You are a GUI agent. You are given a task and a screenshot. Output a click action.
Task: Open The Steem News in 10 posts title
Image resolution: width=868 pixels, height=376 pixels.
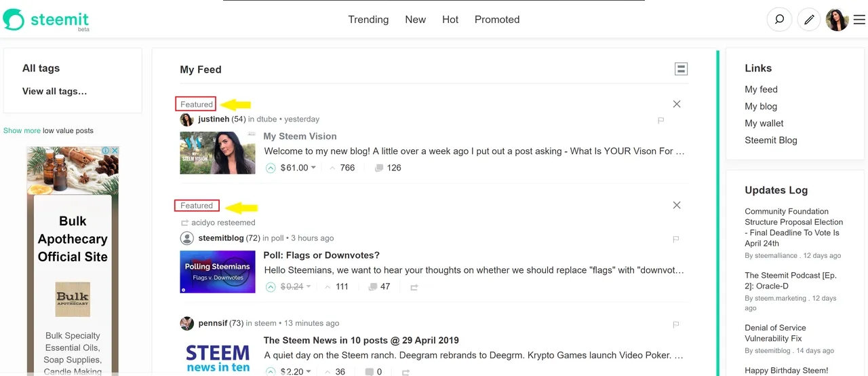[x=361, y=340]
